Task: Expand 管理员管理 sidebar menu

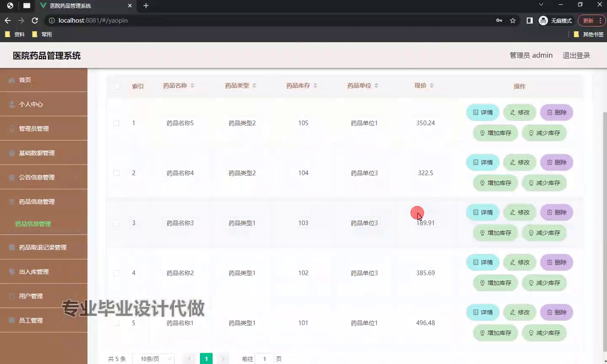Action: click(43, 128)
